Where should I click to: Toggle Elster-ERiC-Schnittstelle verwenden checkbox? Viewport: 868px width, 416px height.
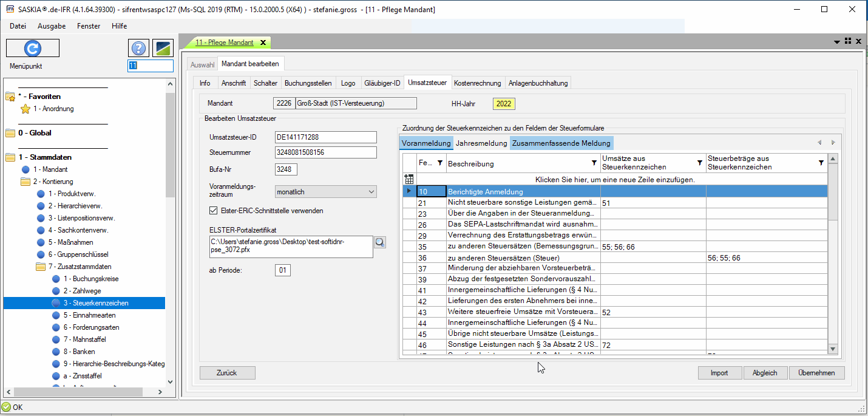213,211
